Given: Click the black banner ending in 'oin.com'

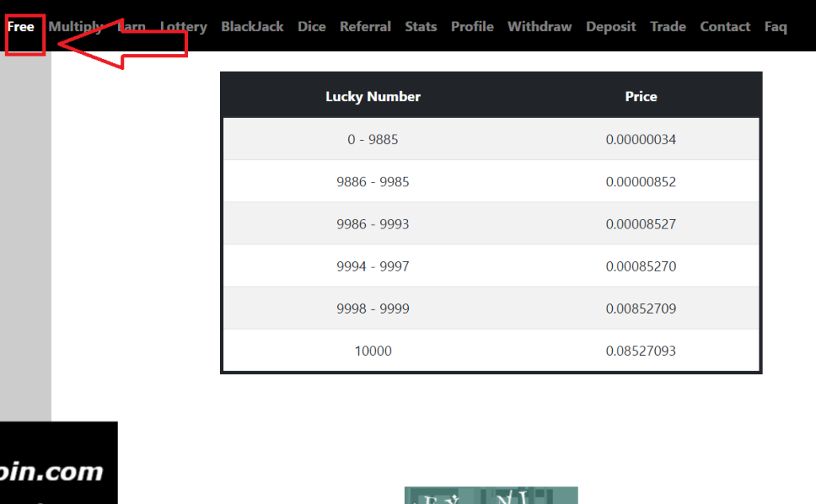Looking at the screenshot, I should [59, 463].
